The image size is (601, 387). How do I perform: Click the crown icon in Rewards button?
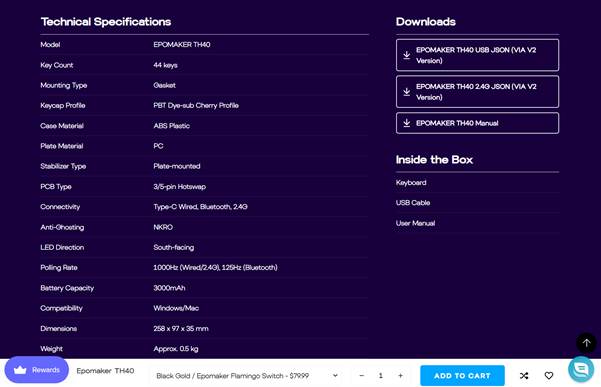[x=20, y=370]
